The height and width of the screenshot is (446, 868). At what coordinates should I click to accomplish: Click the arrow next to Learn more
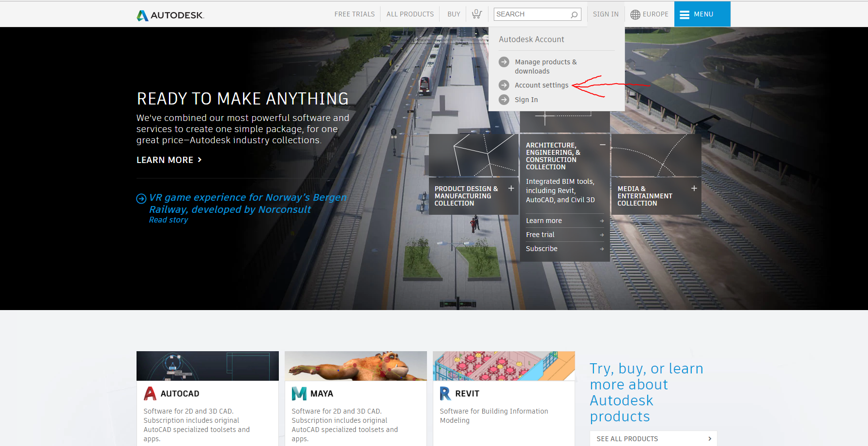pyautogui.click(x=602, y=221)
